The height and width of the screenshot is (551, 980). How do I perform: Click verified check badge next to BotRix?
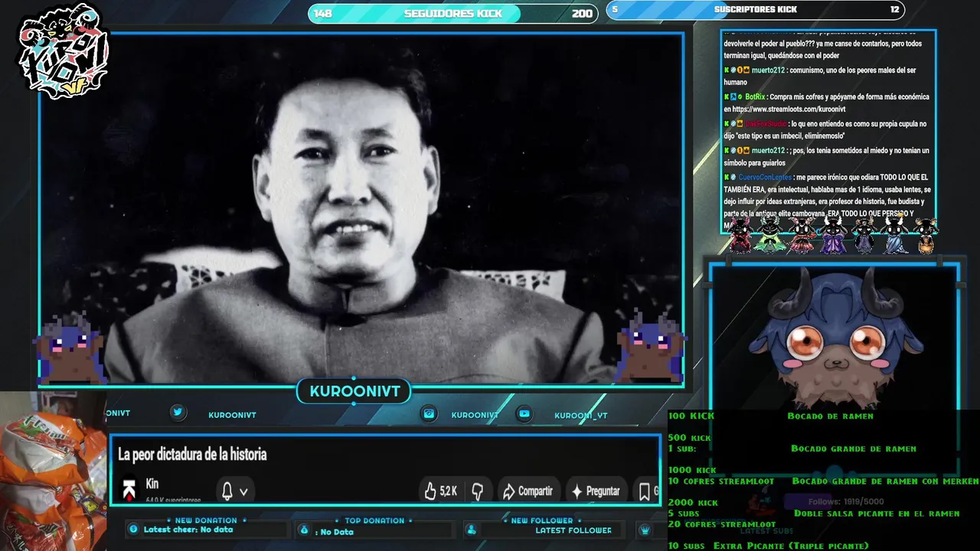740,97
